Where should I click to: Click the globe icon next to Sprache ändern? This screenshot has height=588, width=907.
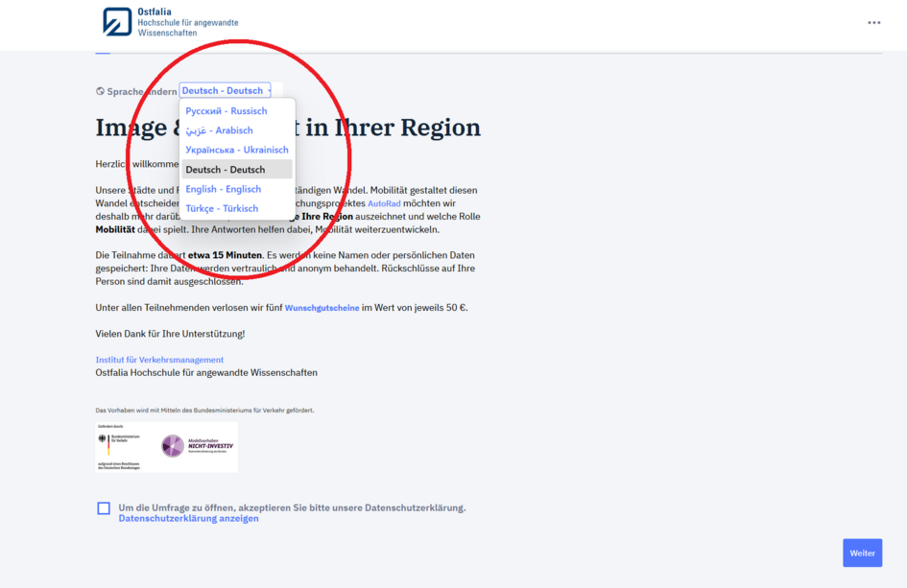[x=100, y=91]
